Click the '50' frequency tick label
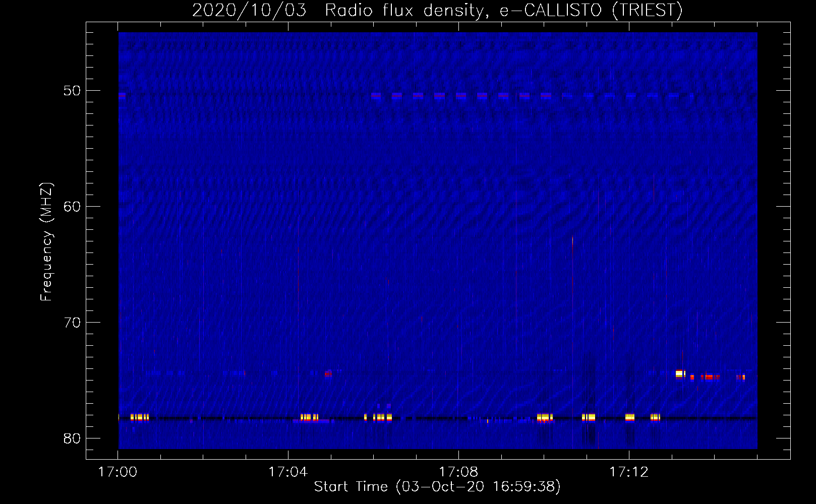The image size is (816, 504). (72, 91)
